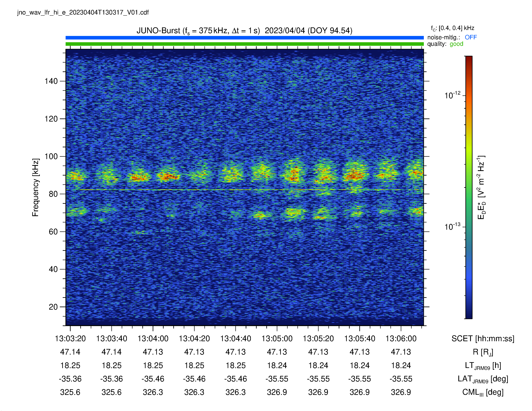Click the 47.14 radius value under 13:03:20
532x411 pixels.
coord(70,352)
